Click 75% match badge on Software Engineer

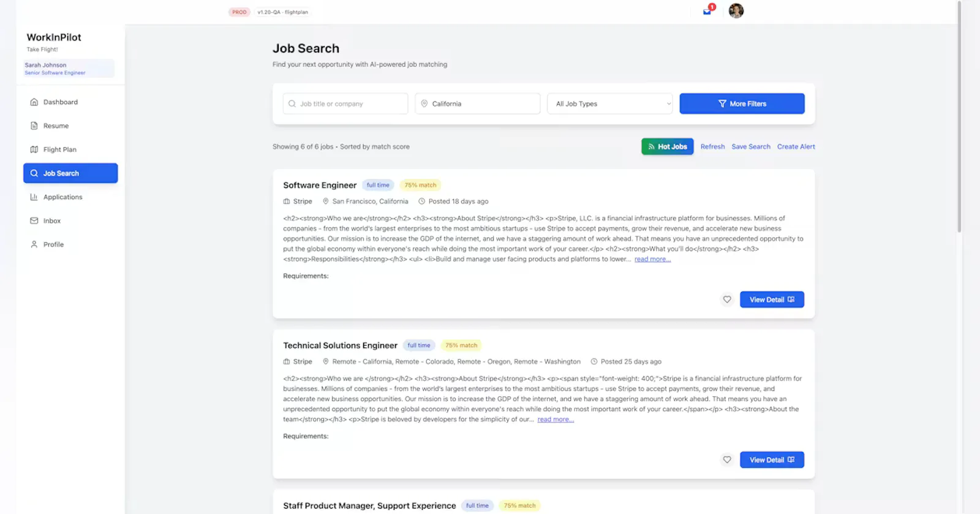click(420, 185)
